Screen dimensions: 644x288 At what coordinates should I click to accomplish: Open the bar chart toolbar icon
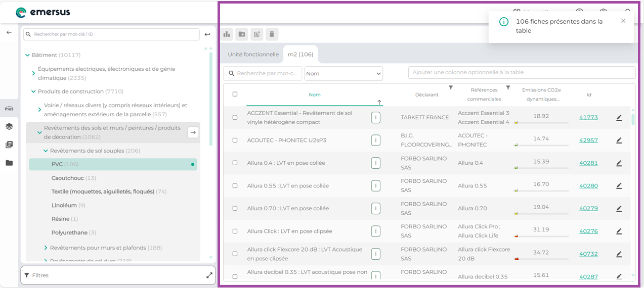tap(227, 34)
